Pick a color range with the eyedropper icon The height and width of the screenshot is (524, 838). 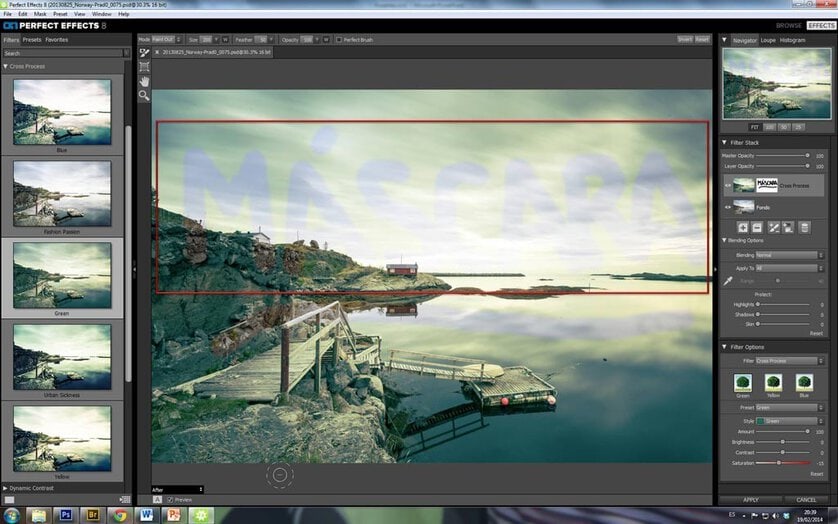pyautogui.click(x=728, y=281)
